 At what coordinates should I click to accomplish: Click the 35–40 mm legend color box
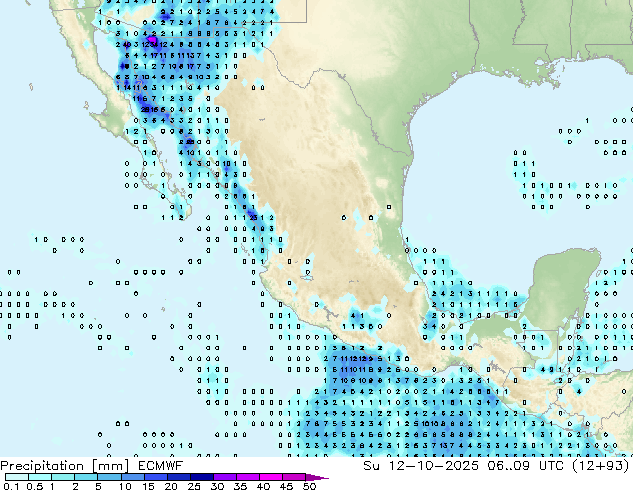248,477
